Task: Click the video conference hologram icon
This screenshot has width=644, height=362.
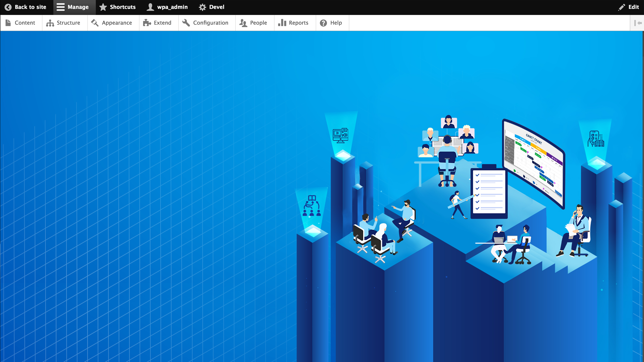Action: click(340, 136)
